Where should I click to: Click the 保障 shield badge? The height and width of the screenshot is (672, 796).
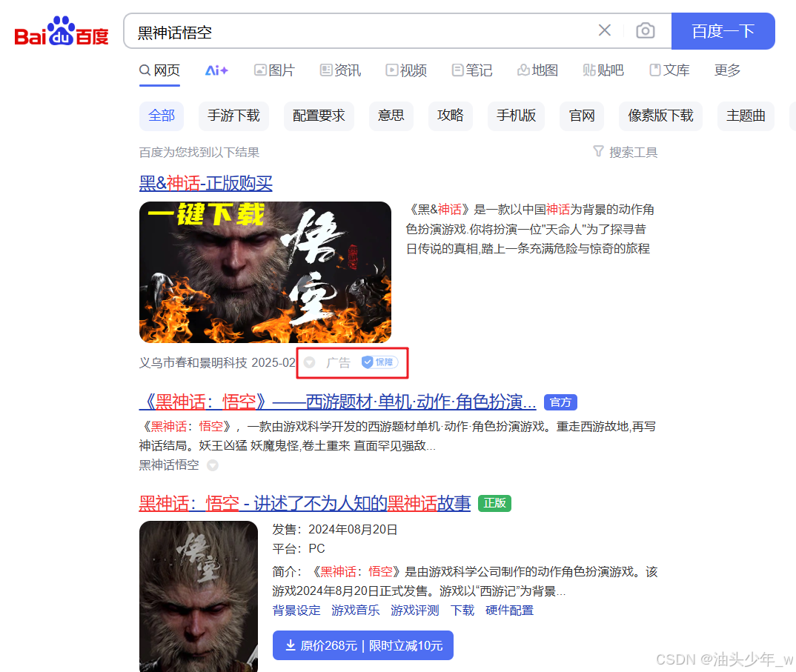click(x=379, y=362)
